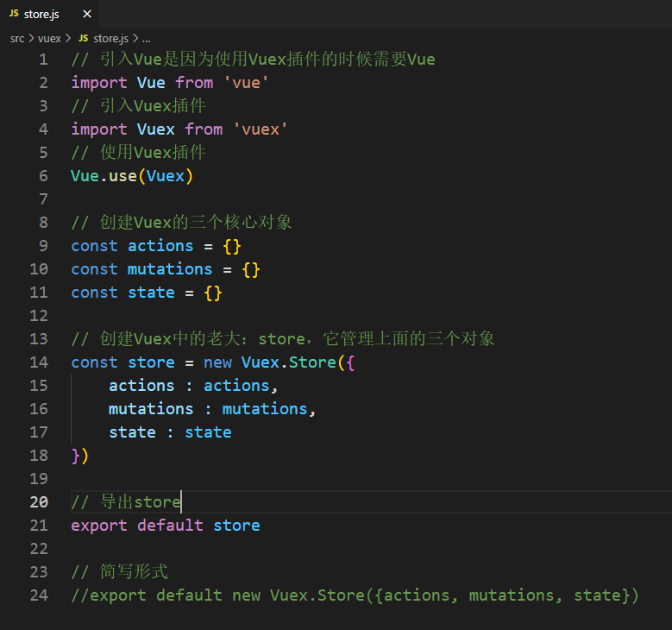The width and height of the screenshot is (672, 630).
Task: Click line number 24 in the gutter
Action: (39, 595)
